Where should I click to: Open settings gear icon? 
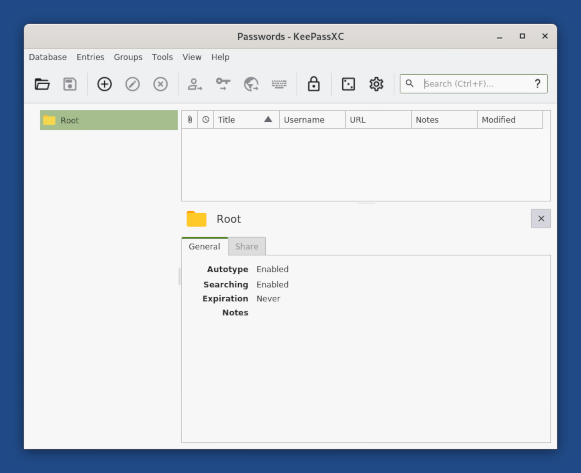(x=376, y=84)
